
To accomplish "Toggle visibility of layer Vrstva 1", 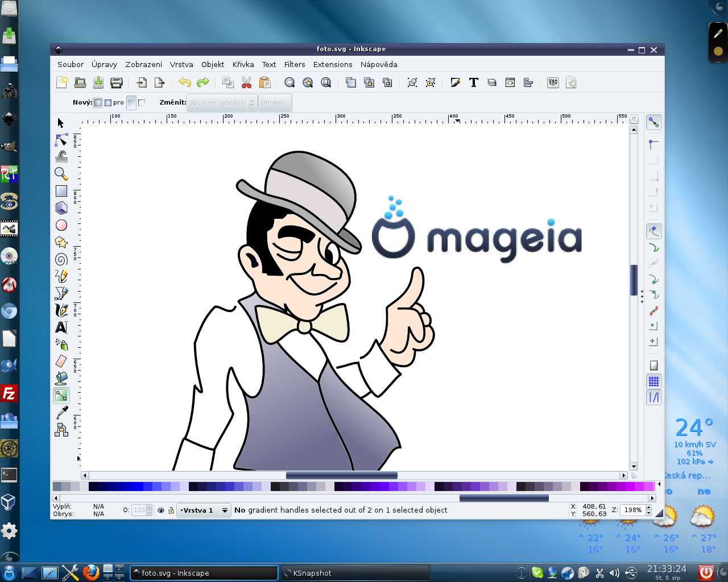I will pos(161,510).
